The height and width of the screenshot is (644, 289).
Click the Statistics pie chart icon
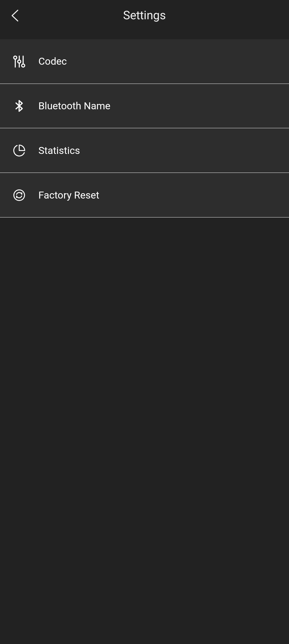19,151
